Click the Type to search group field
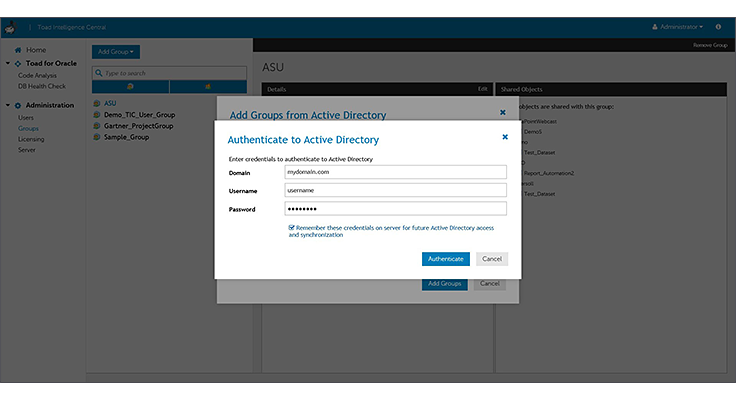Screen dimensions: 736x399 tap(169, 73)
